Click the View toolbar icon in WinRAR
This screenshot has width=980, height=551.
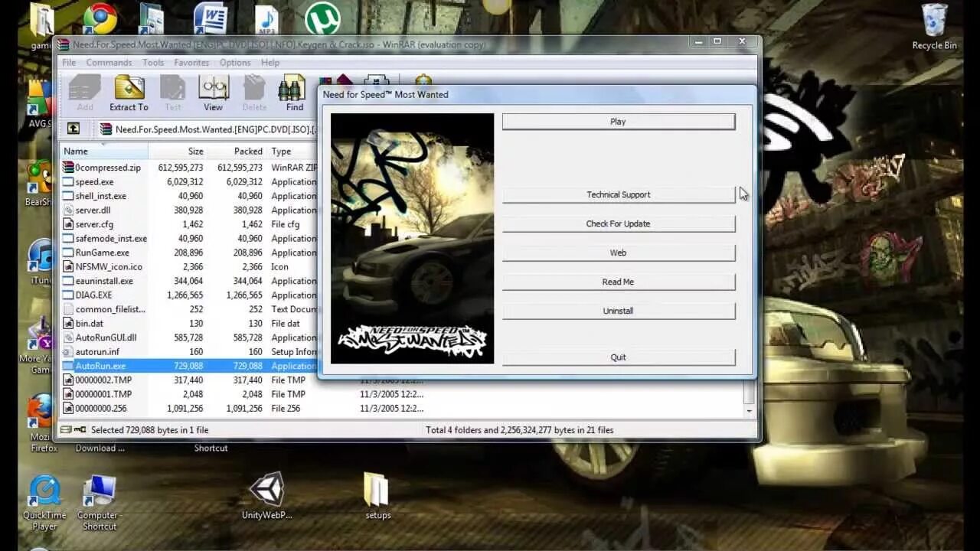tap(214, 93)
